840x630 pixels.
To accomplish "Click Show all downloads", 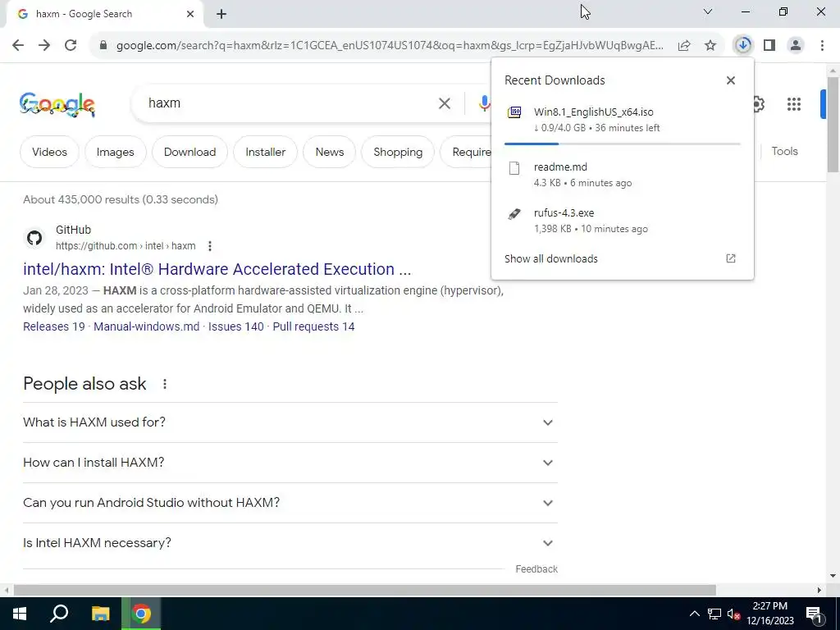I will click(550, 258).
